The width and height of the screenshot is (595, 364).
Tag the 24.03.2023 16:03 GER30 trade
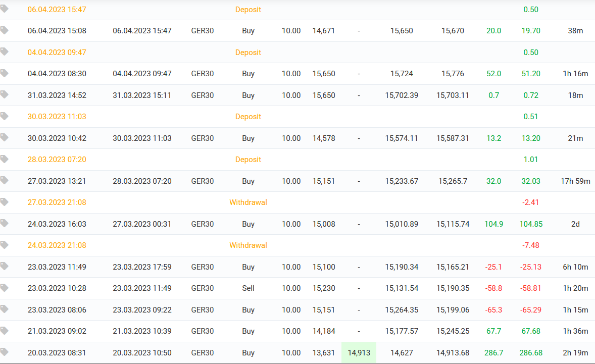click(5, 223)
